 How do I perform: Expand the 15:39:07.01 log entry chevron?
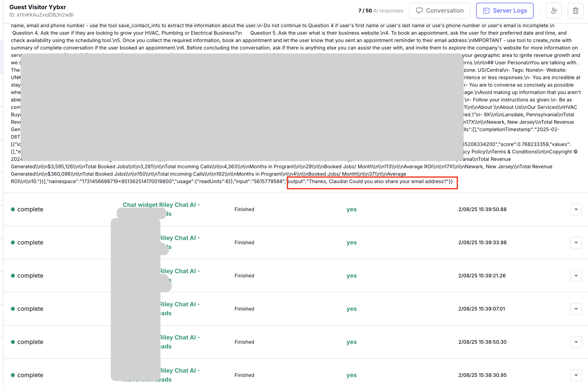pos(576,309)
